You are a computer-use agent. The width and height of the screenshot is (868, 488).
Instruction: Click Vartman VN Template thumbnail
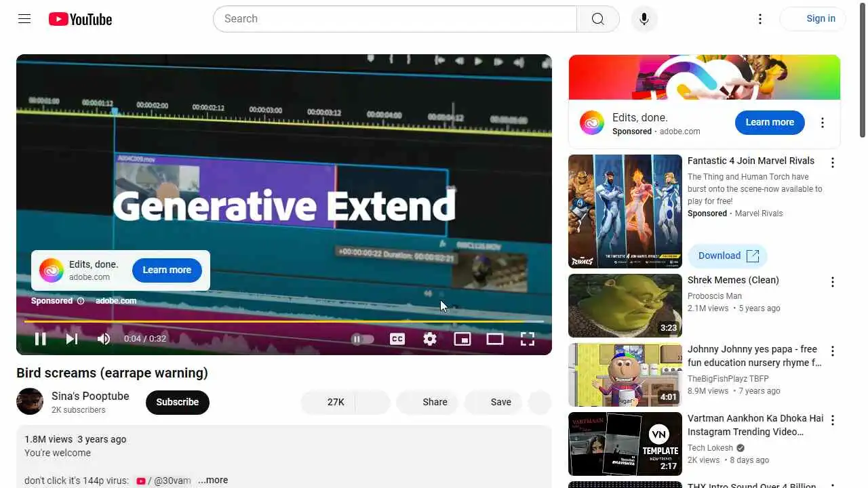625,444
